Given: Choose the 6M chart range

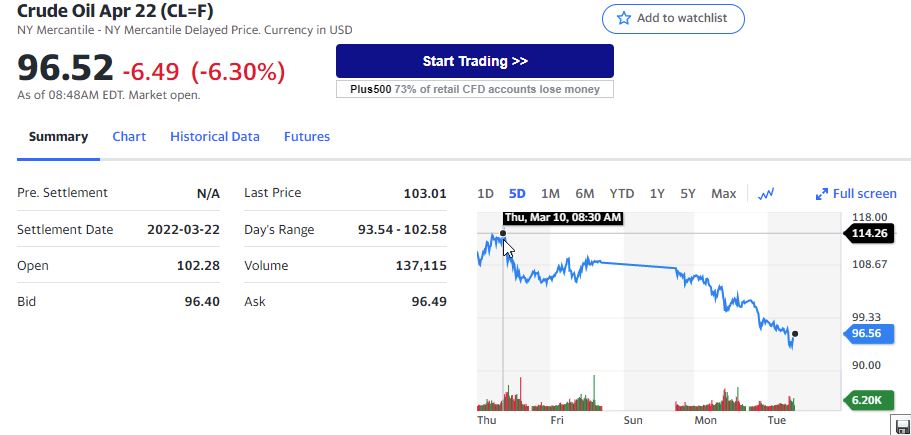Looking at the screenshot, I should [x=585, y=194].
